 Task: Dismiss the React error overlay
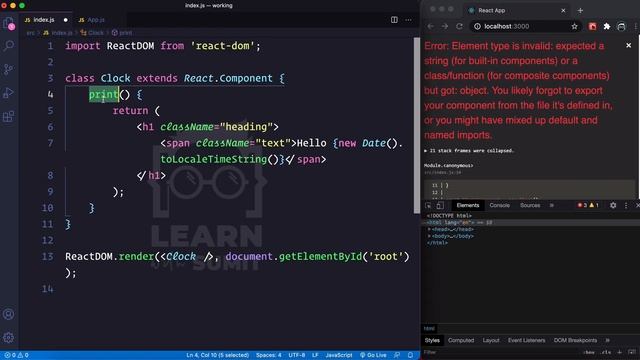pyautogui.click(x=629, y=45)
